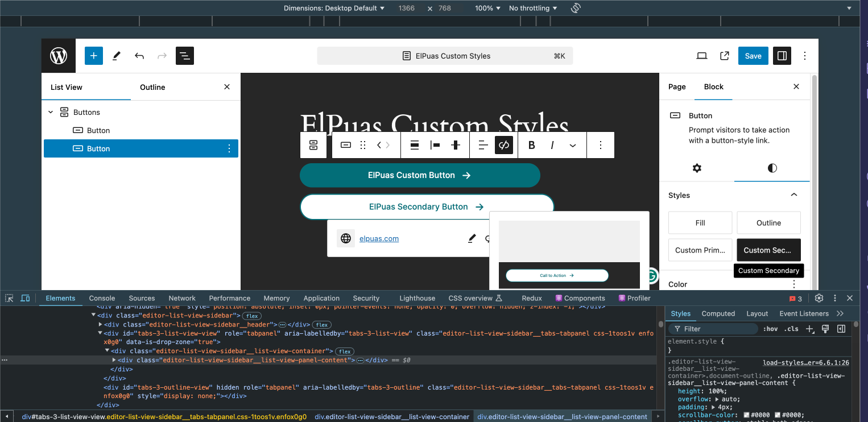Toggle italic formatting in block toolbar
Screen dimensions: 868x422
(x=552, y=145)
